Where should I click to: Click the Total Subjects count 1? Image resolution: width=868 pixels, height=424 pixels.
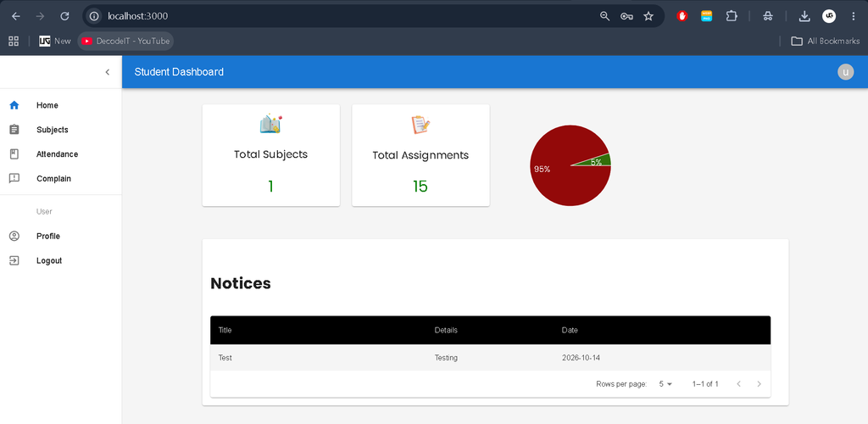(270, 187)
